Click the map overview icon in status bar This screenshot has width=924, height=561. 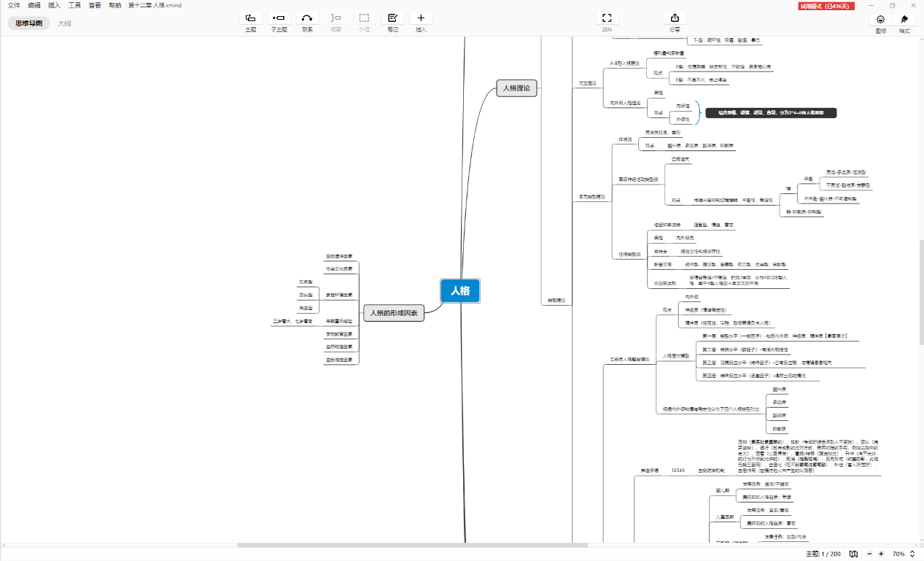853,554
